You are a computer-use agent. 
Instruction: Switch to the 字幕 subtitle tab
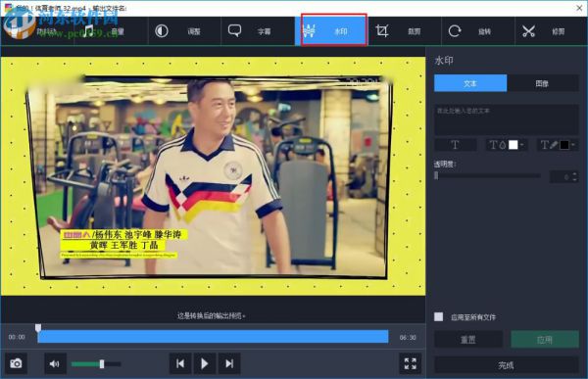pos(258,31)
